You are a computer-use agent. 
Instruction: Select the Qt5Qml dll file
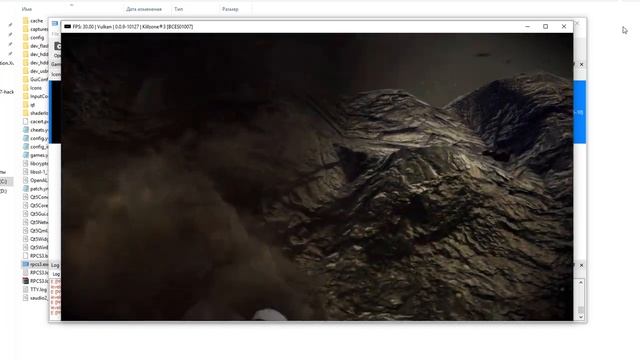coord(35,231)
